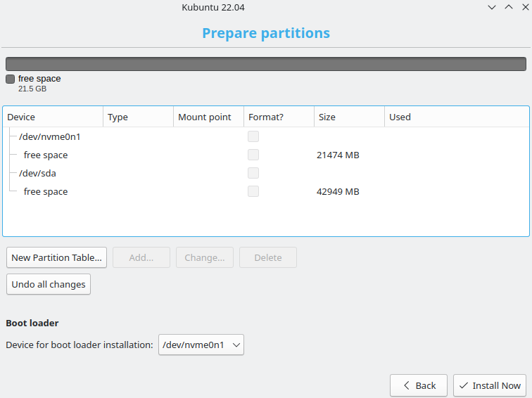Click the 21474 MB size cell

click(x=338, y=155)
